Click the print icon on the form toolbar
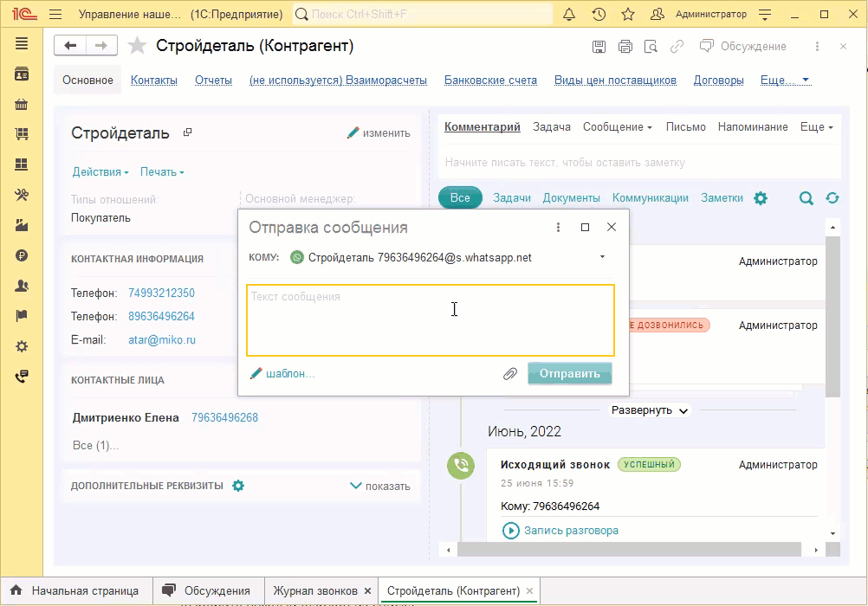This screenshot has width=868, height=606. pyautogui.click(x=625, y=48)
